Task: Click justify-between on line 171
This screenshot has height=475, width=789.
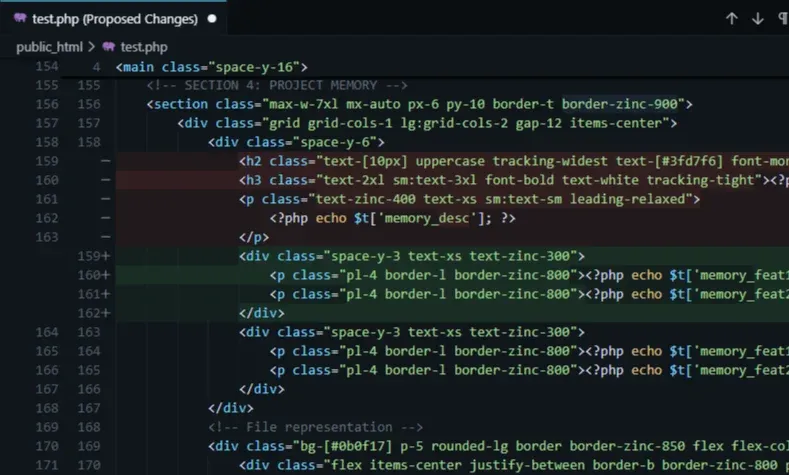Action: (527, 465)
